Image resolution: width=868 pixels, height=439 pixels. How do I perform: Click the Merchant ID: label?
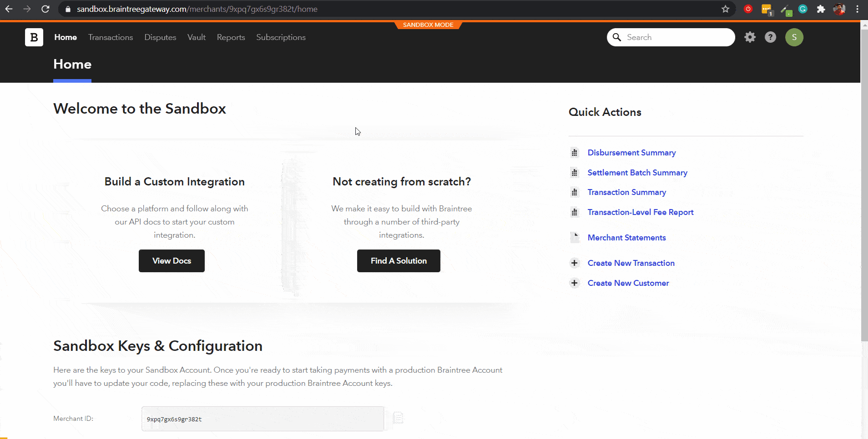[73, 419]
